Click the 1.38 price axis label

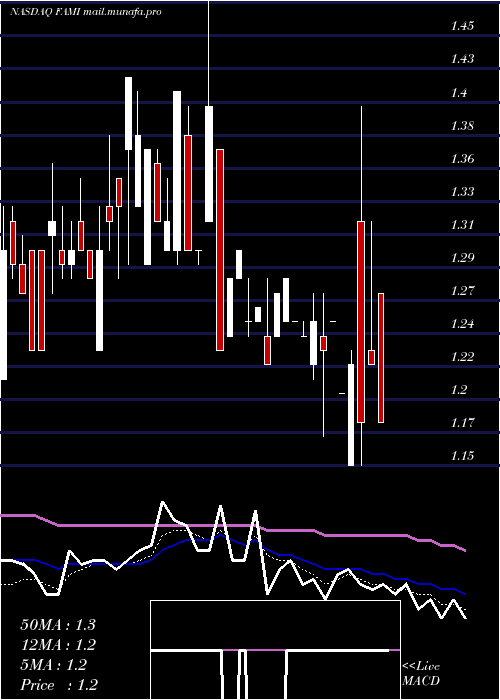(462, 125)
